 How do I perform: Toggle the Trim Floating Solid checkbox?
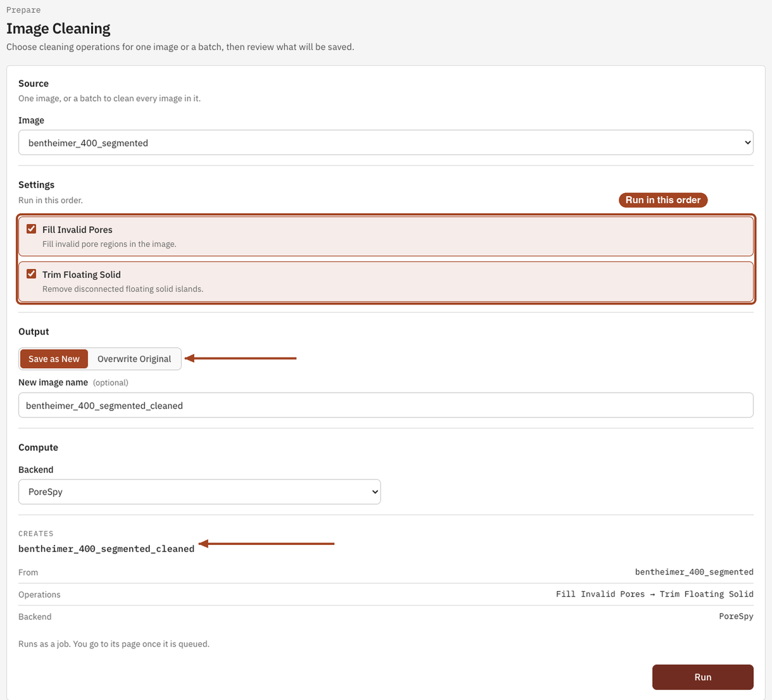[x=31, y=274]
